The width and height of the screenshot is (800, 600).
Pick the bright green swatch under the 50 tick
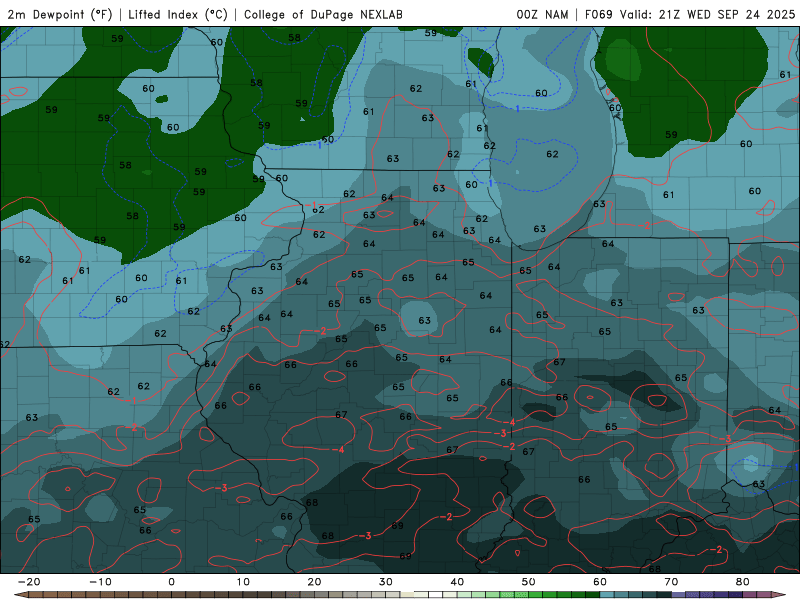click(536, 594)
